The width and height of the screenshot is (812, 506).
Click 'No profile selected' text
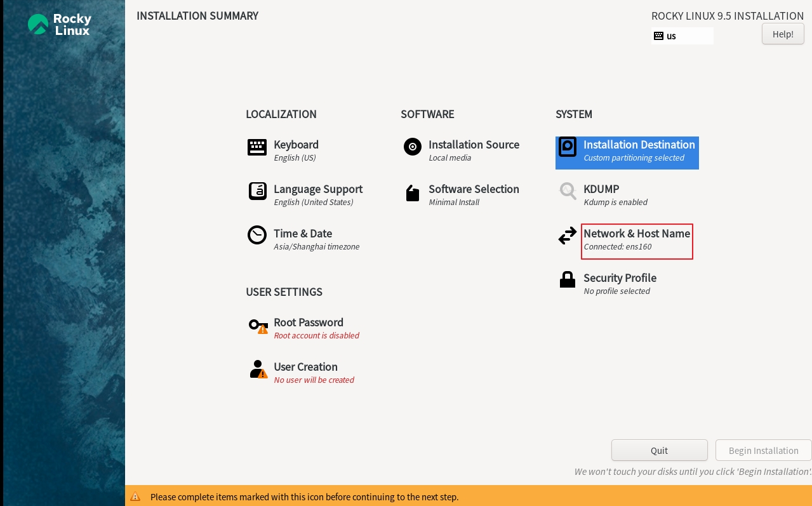click(616, 291)
